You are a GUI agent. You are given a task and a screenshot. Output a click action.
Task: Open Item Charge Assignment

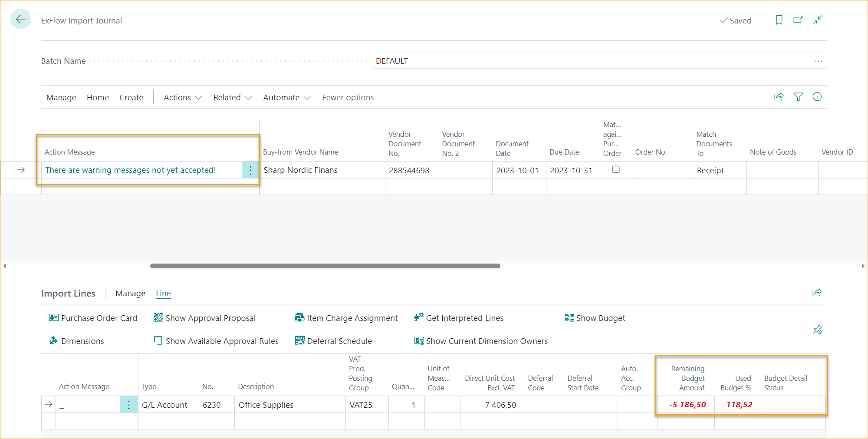click(x=352, y=318)
